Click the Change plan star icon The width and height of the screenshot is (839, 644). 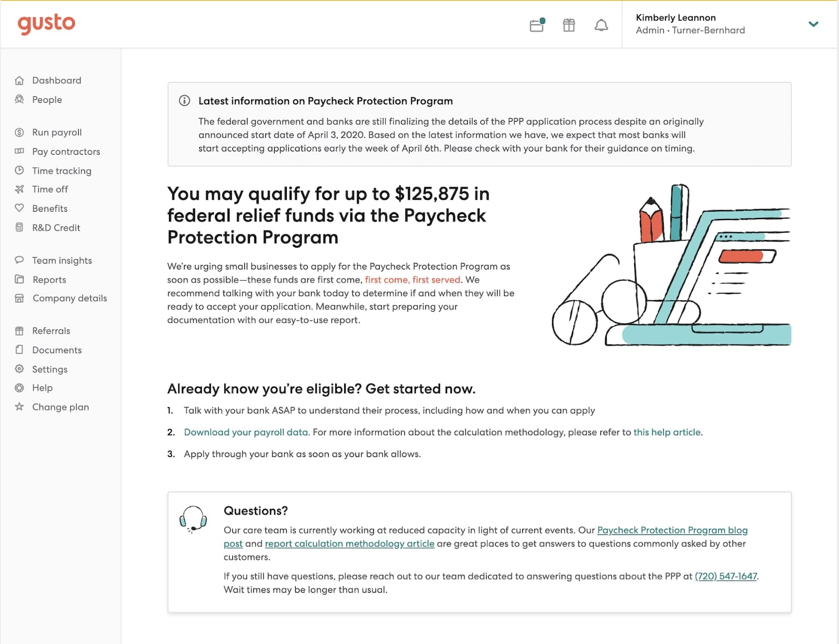[x=19, y=407]
